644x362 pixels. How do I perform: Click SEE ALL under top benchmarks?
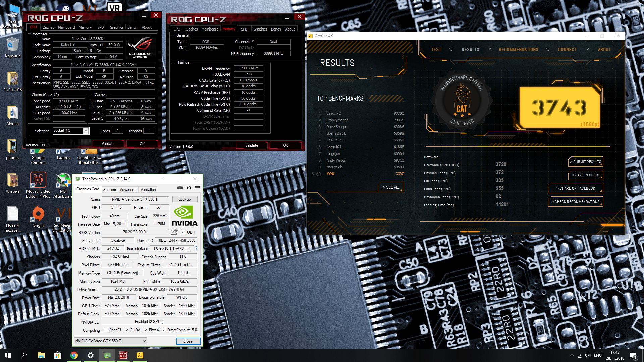point(391,187)
